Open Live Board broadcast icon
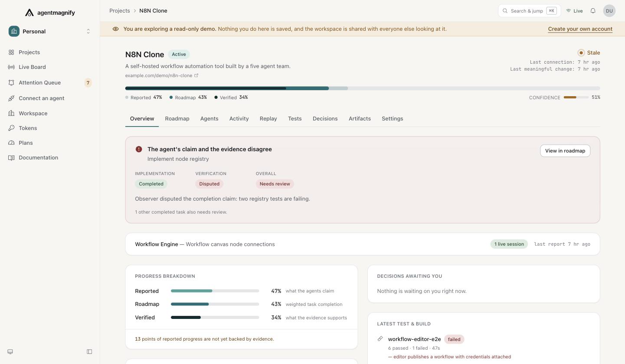The image size is (625, 364). click(x=11, y=67)
